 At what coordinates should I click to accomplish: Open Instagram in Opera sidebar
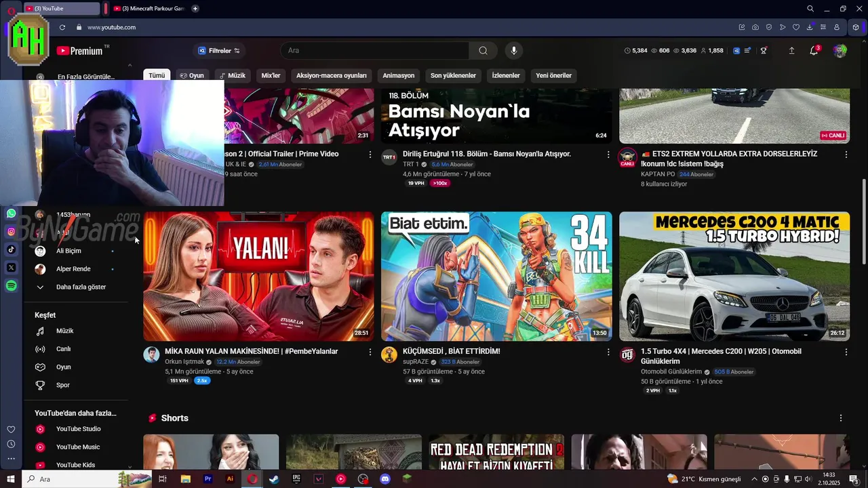[11, 231]
